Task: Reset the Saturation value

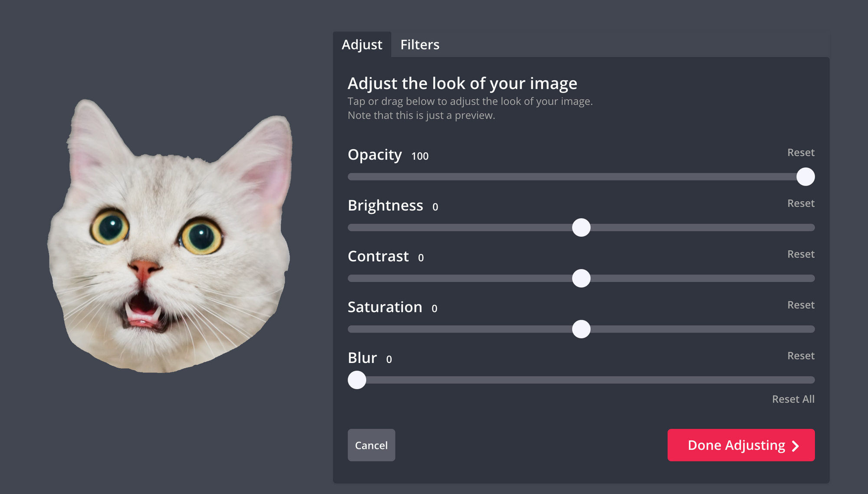Action: click(801, 305)
